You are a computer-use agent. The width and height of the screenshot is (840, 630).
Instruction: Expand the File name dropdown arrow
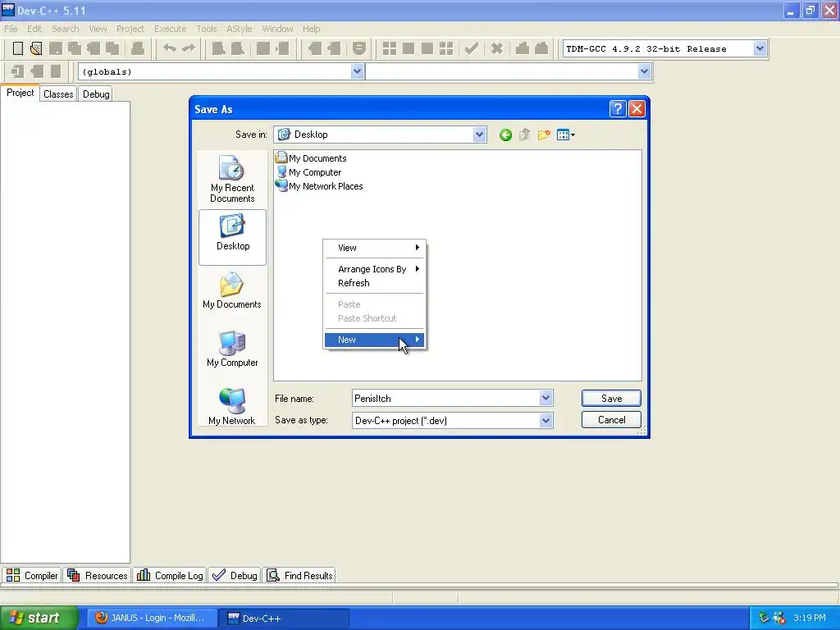pos(546,398)
